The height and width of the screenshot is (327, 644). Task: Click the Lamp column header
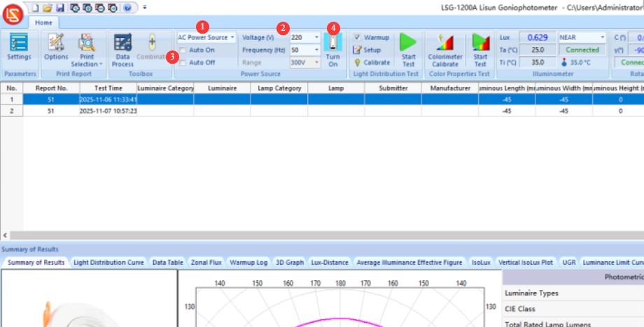[336, 88]
